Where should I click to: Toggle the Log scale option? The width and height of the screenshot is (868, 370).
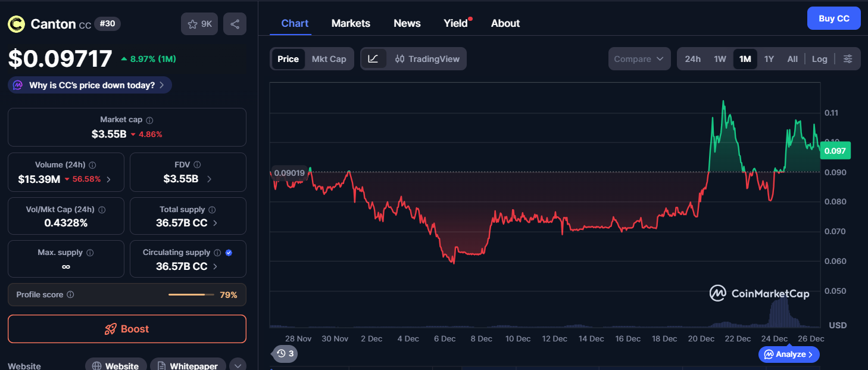(x=819, y=59)
